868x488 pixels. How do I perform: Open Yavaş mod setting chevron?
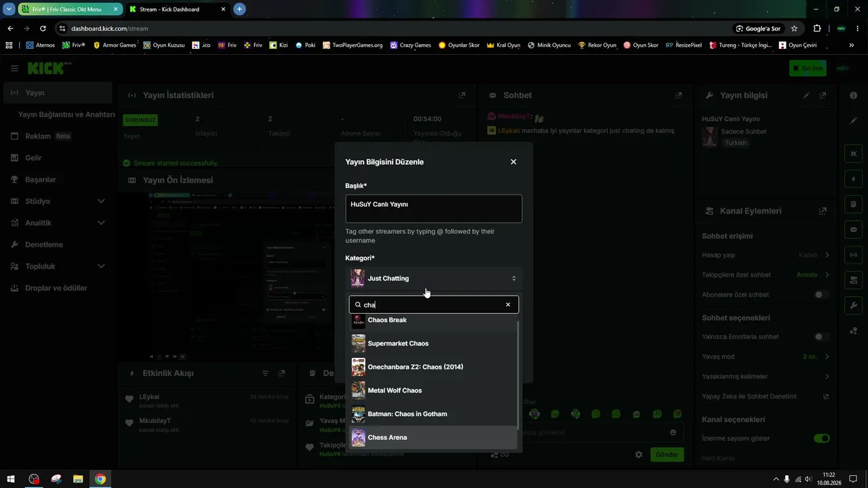(827, 357)
